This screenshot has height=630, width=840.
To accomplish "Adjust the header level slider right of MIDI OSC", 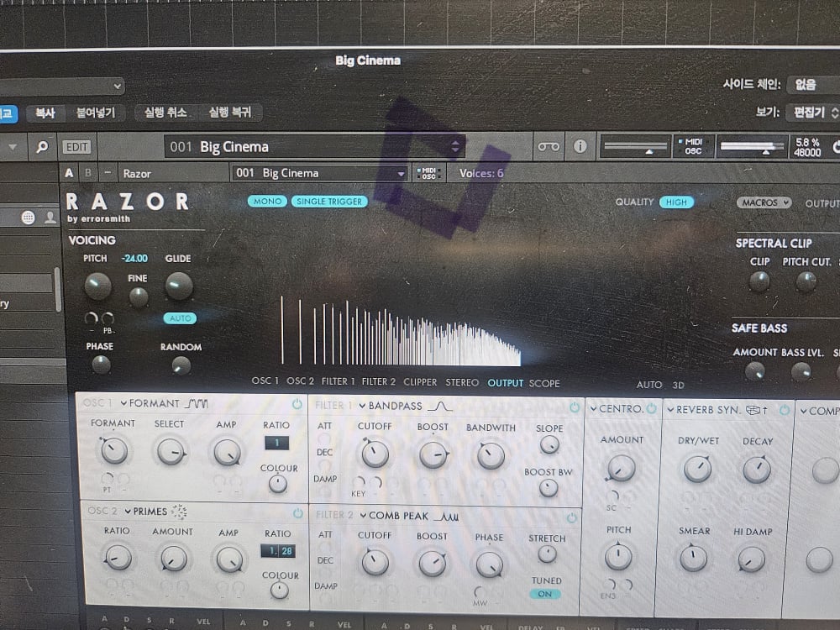I will coord(752,146).
